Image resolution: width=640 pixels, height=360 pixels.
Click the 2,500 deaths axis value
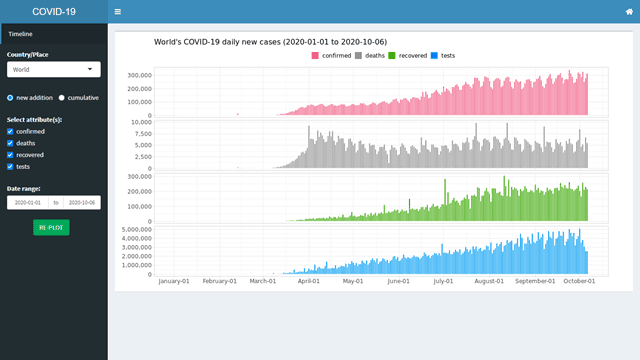(143, 157)
